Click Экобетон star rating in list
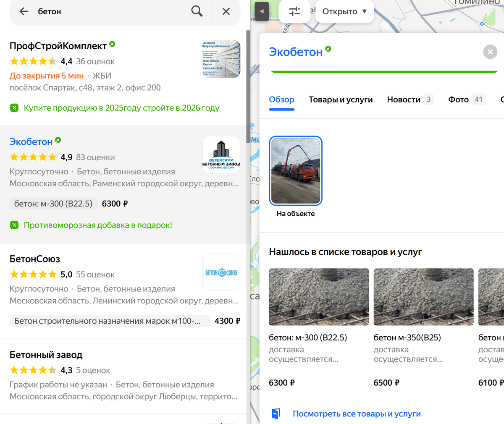Screen dimensions: 504x424 [x=33, y=157]
